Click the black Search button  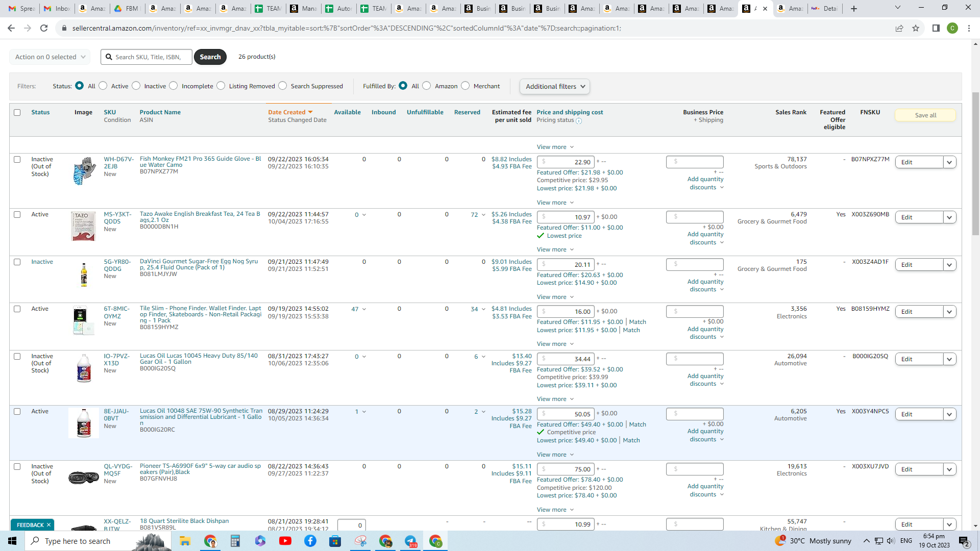(210, 57)
